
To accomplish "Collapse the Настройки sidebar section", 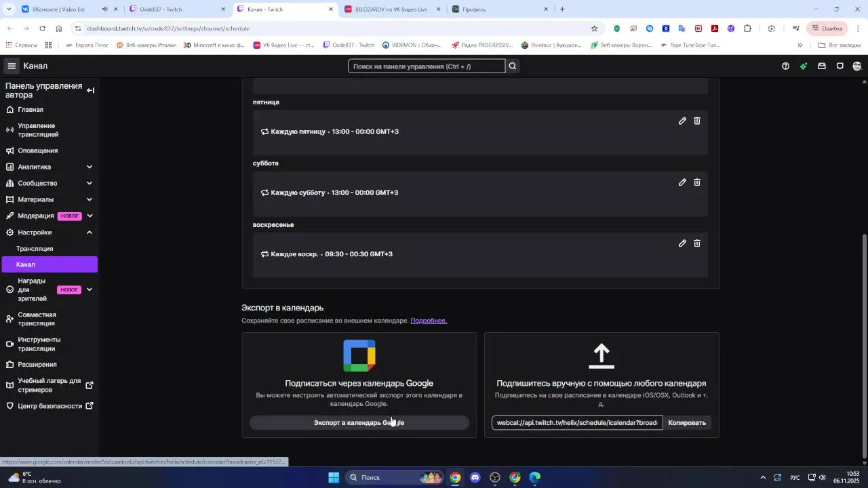I will pyautogui.click(x=90, y=232).
